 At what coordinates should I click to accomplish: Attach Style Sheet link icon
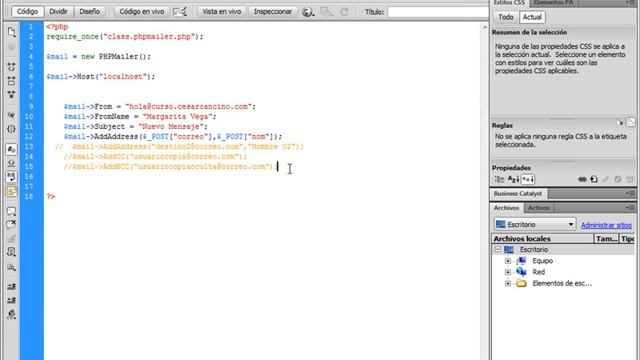pyautogui.click(x=582, y=179)
